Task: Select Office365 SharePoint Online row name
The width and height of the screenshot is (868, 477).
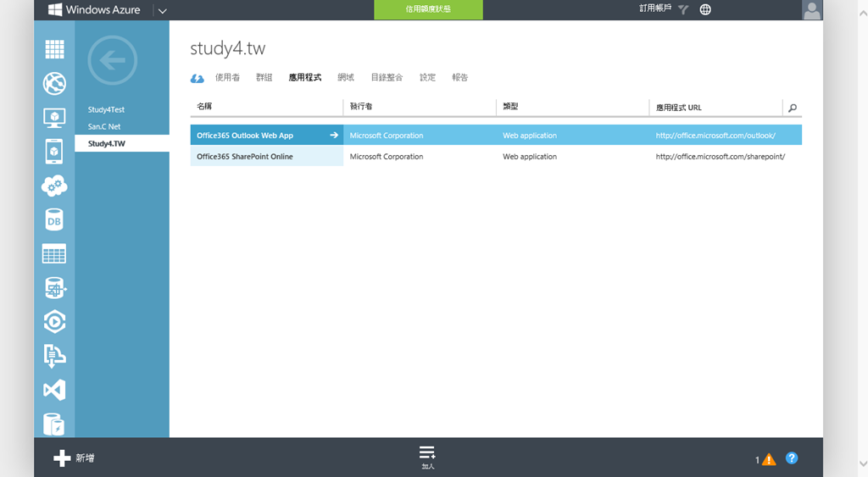Action: tap(245, 157)
